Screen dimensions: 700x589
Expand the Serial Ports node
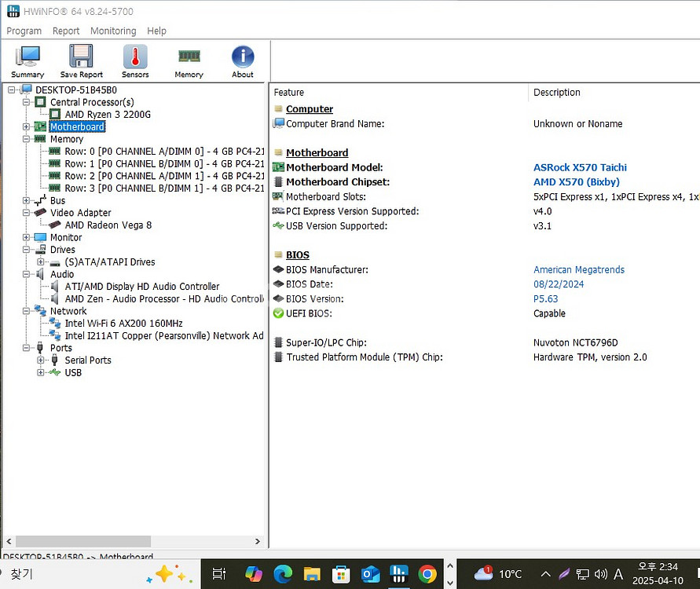pyautogui.click(x=41, y=360)
